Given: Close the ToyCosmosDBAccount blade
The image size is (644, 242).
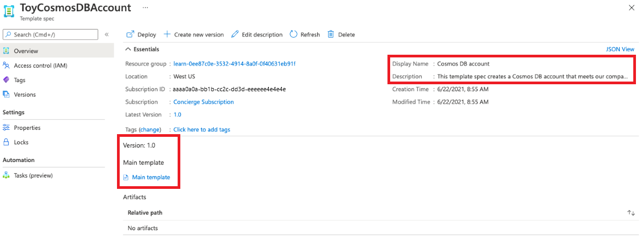Looking at the screenshot, I should (632, 8).
